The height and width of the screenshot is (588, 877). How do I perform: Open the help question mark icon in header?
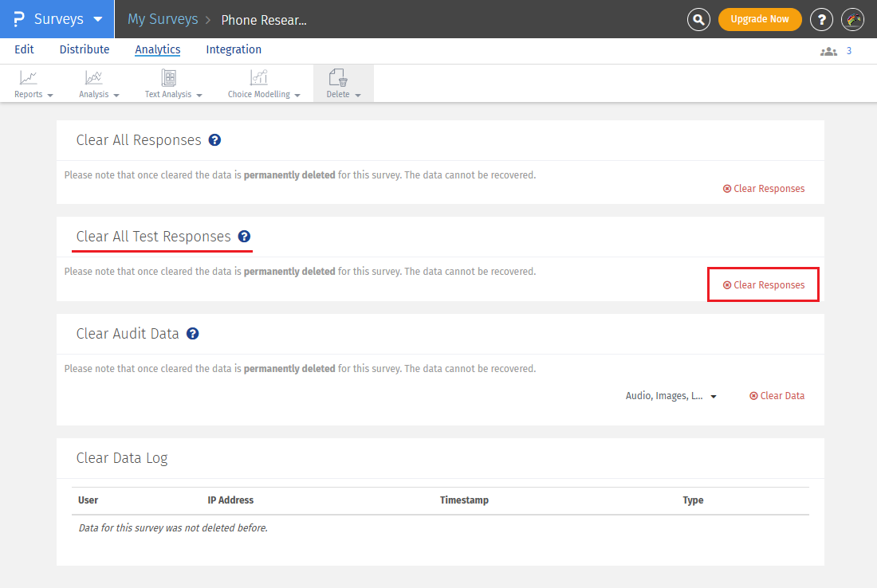[x=821, y=19]
